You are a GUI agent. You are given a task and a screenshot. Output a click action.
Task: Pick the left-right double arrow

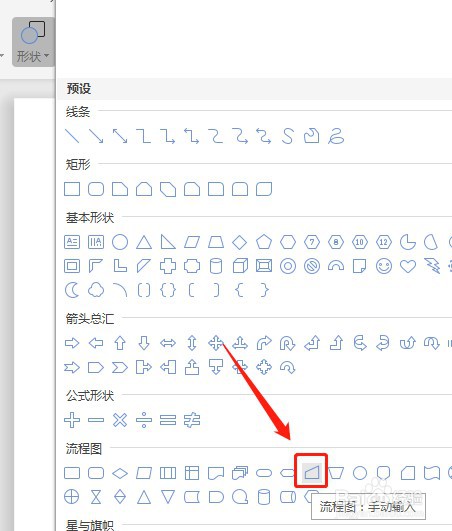(168, 343)
